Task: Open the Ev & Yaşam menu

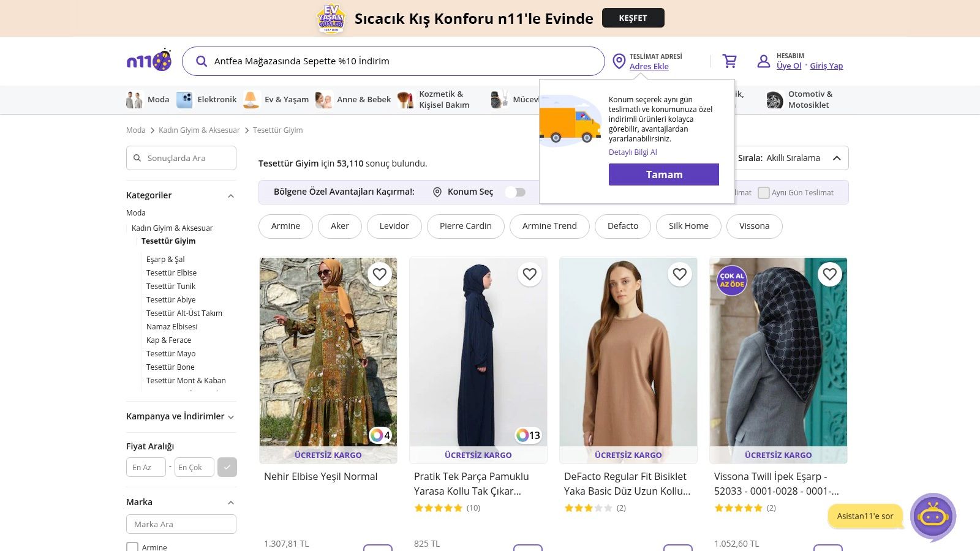Action: coord(287,99)
